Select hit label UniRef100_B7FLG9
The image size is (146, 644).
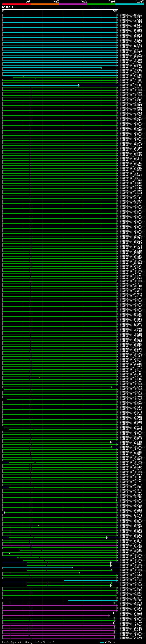(x=131, y=67)
